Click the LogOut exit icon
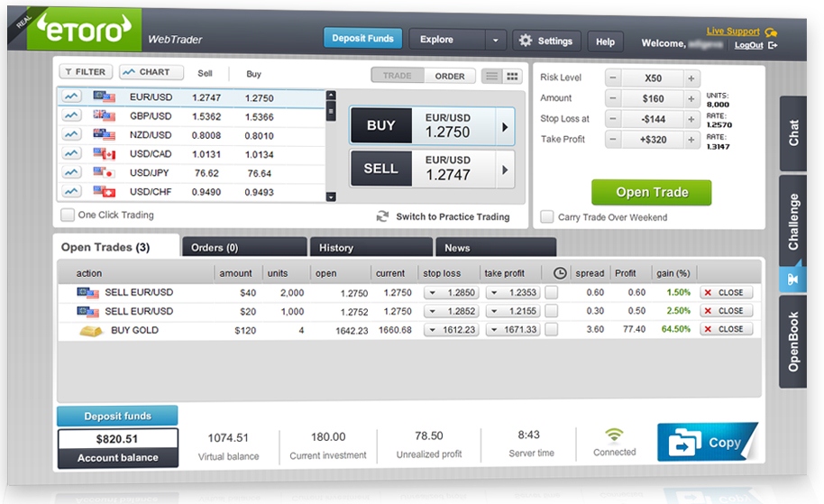 773,45
